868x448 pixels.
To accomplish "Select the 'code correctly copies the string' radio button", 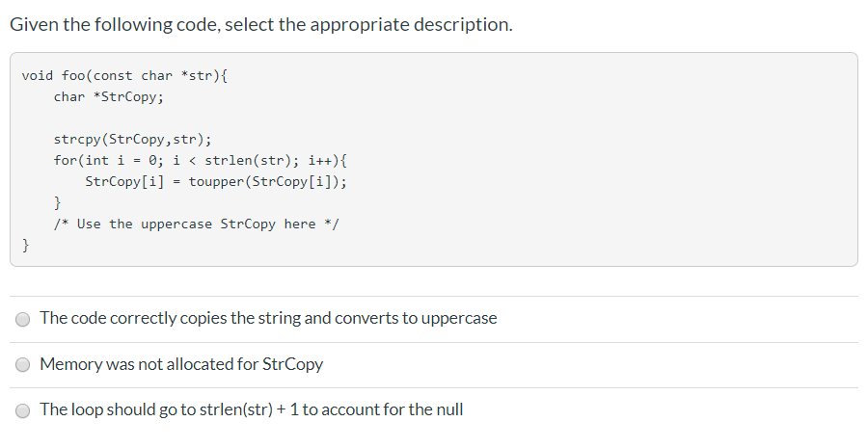I will click(x=24, y=319).
